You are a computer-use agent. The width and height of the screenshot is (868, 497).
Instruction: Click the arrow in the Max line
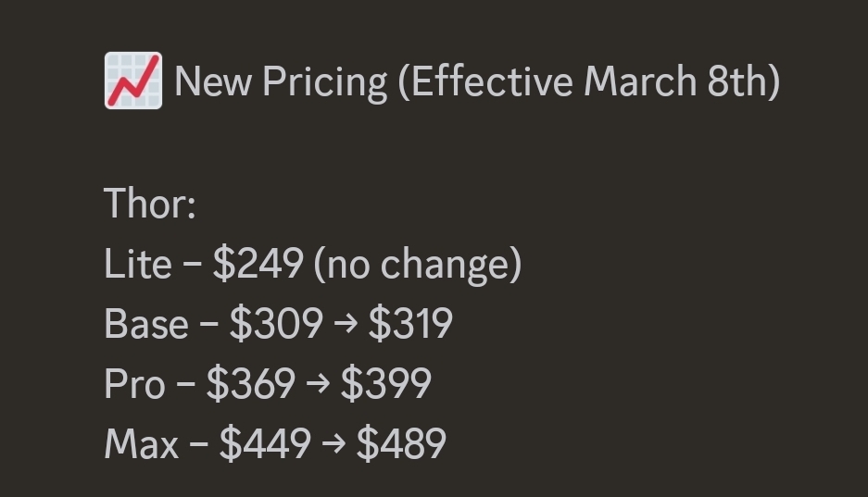tap(333, 444)
